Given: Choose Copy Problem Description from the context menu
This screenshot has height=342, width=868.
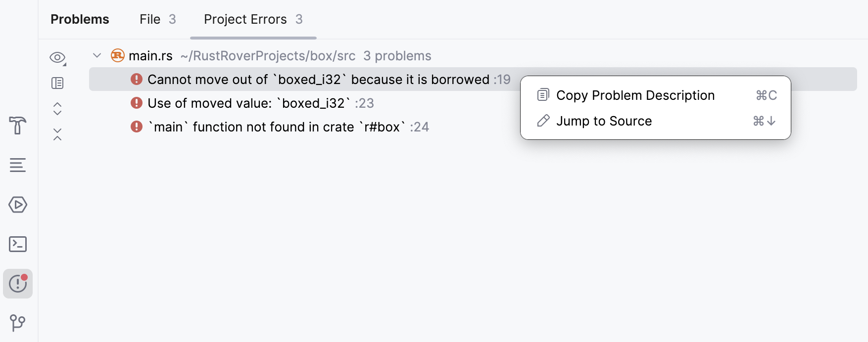Looking at the screenshot, I should click(x=635, y=95).
